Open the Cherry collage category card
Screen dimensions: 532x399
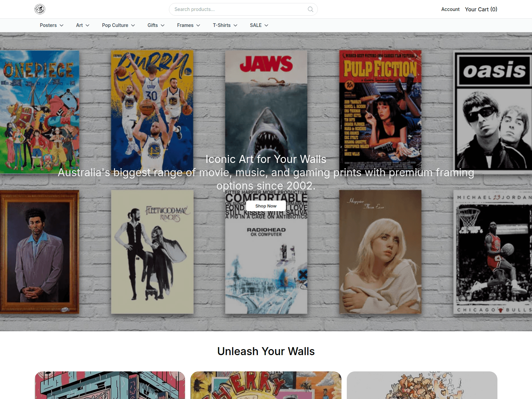coord(266,385)
